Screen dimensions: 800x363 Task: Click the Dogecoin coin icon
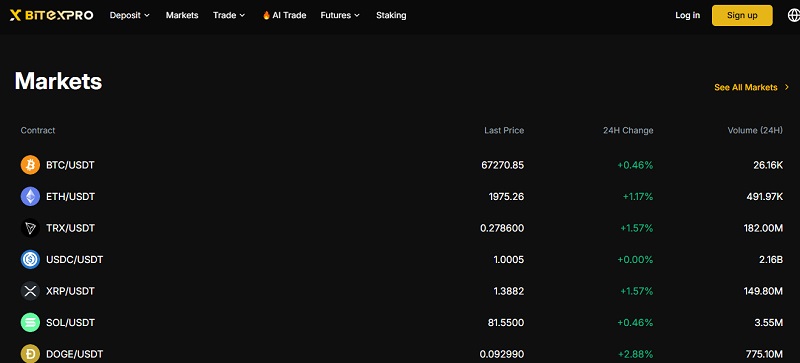tap(30, 354)
